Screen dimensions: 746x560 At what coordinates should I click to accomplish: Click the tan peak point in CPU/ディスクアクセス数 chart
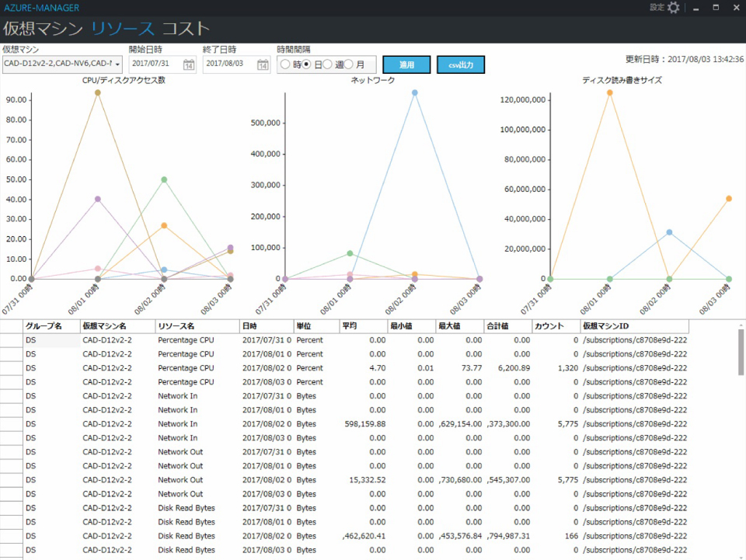[x=98, y=92]
